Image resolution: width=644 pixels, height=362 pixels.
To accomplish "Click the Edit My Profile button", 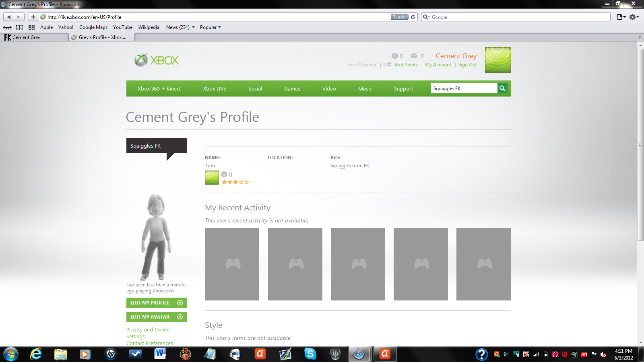I will (x=157, y=302).
